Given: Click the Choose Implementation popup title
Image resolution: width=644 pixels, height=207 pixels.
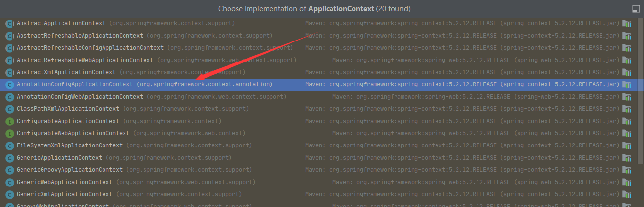Looking at the screenshot, I should 314,9.
